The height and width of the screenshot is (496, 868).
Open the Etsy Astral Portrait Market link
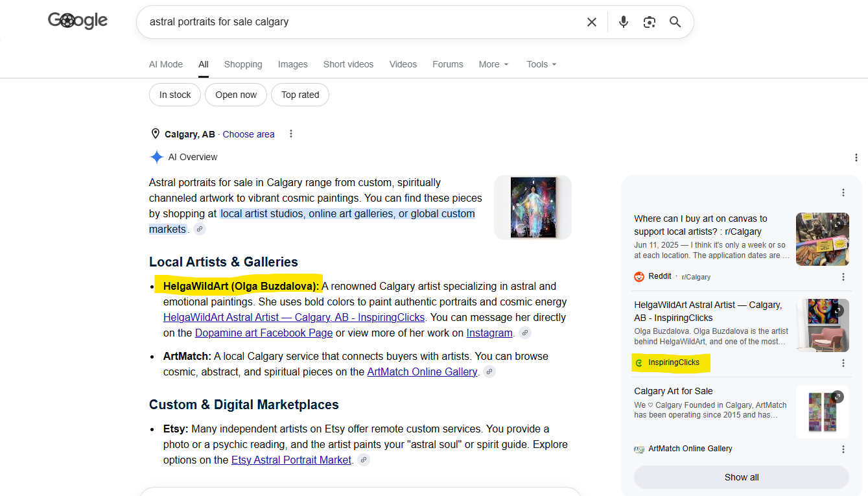292,460
